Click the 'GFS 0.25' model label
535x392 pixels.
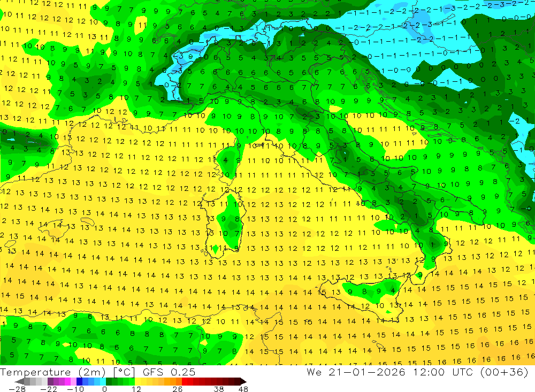click(169, 372)
